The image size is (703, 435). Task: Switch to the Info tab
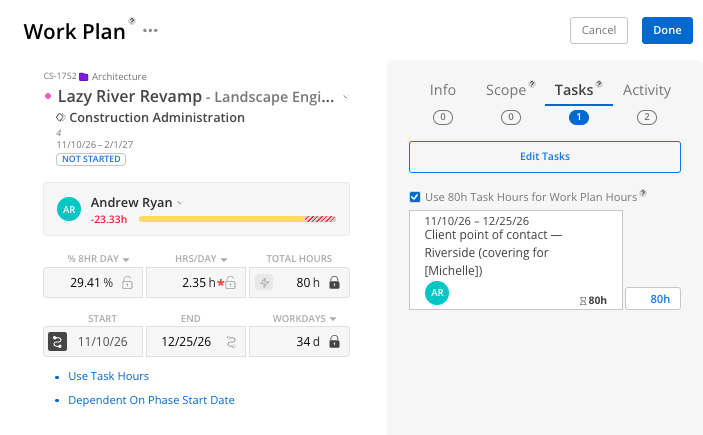pos(443,90)
